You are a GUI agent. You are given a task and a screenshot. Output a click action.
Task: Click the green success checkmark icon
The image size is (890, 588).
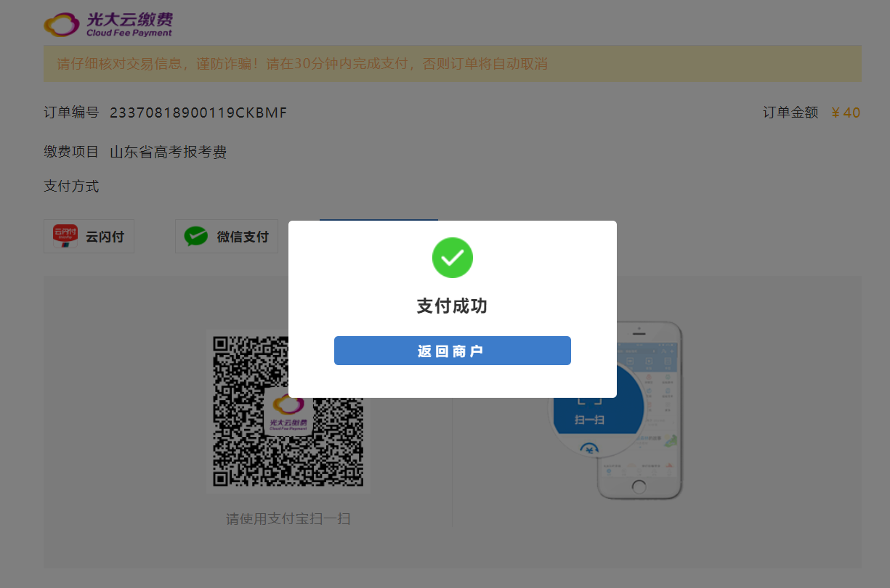[453, 258]
